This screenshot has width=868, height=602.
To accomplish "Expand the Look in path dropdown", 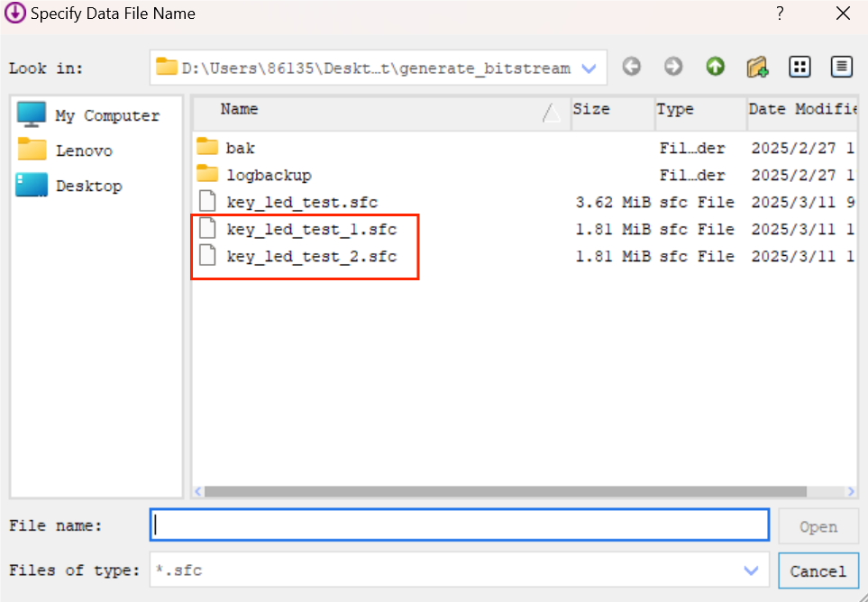I will 589,68.
